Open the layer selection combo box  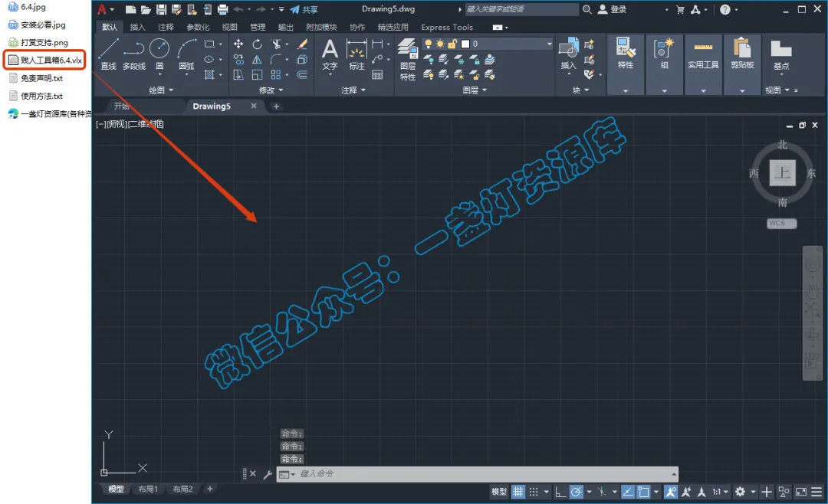coord(488,44)
